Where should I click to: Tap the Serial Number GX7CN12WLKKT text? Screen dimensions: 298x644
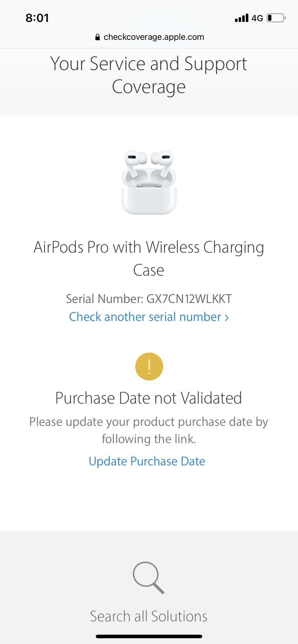point(149,299)
